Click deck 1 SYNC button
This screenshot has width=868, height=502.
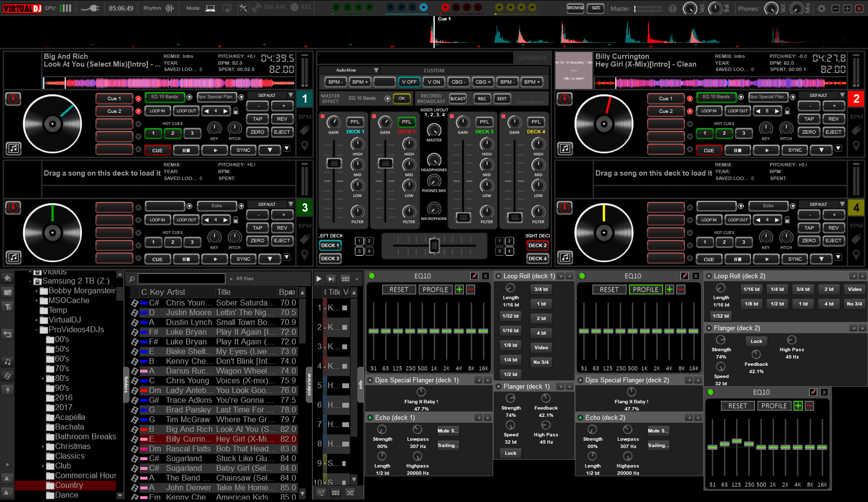[243, 150]
